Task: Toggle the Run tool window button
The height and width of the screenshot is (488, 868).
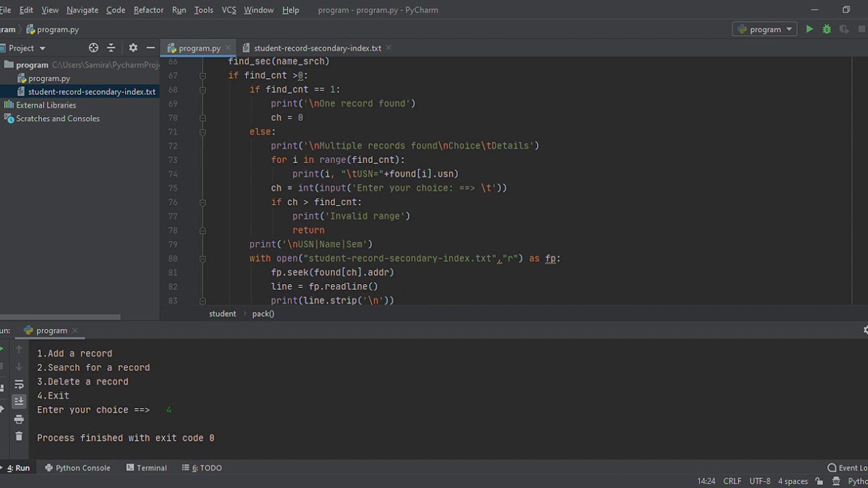Action: 16,468
